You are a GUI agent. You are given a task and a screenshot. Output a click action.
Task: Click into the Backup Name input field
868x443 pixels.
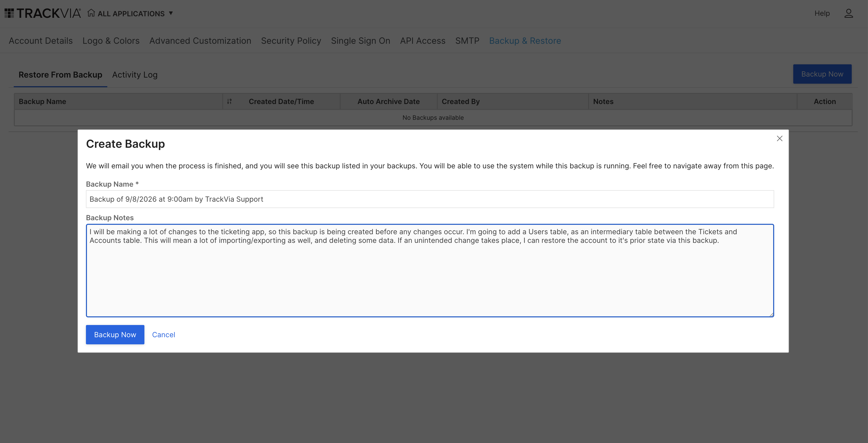tap(430, 199)
